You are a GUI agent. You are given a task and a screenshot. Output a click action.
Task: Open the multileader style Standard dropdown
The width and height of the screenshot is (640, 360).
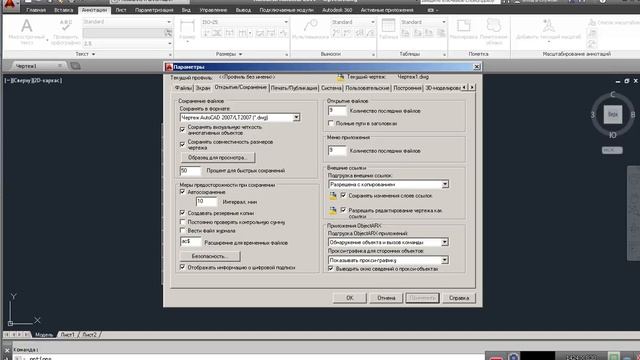(373, 22)
